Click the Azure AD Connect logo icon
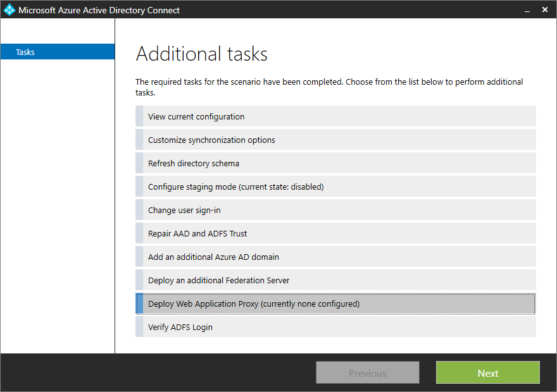The width and height of the screenshot is (557, 392). point(9,10)
